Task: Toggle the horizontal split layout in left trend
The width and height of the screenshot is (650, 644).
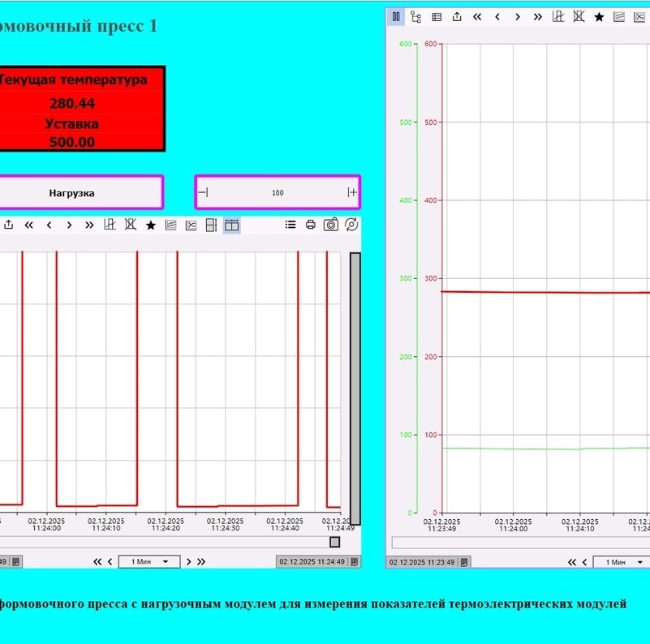Action: pyautogui.click(x=231, y=225)
